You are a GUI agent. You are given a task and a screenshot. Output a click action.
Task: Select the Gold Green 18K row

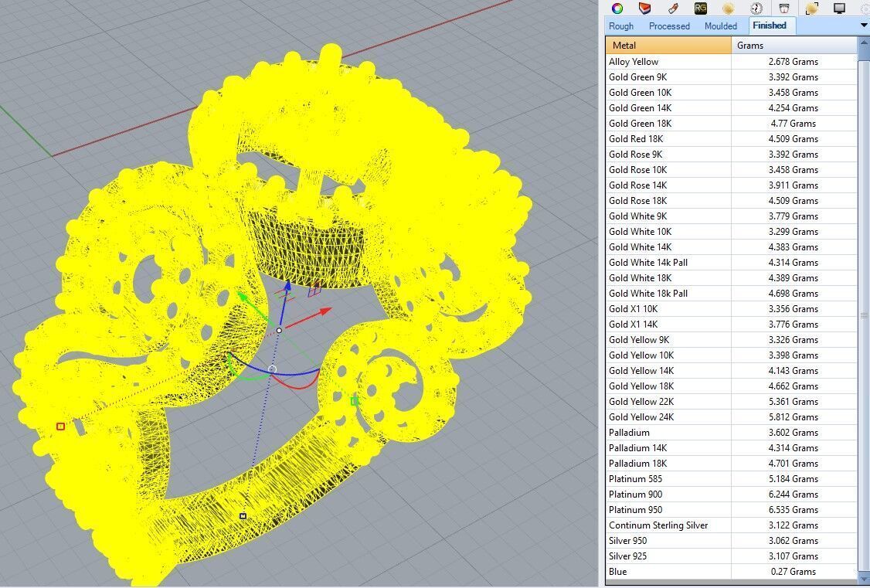(x=731, y=124)
